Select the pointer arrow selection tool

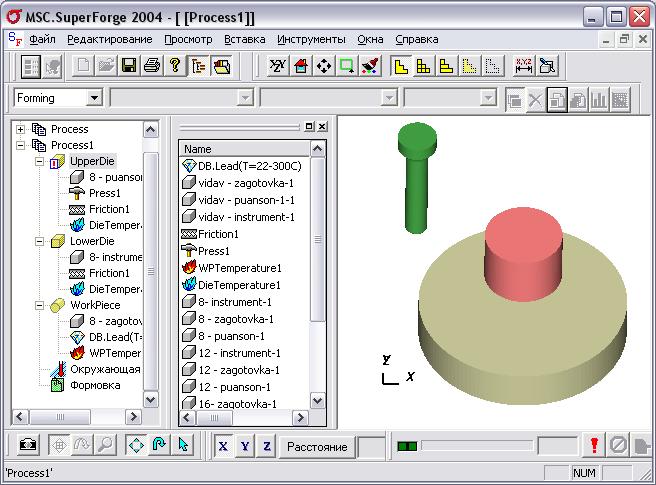(x=182, y=444)
